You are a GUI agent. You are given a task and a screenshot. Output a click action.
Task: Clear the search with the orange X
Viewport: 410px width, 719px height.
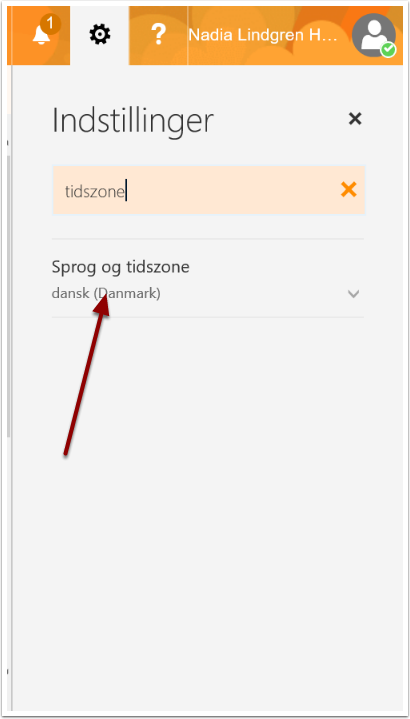click(x=349, y=189)
